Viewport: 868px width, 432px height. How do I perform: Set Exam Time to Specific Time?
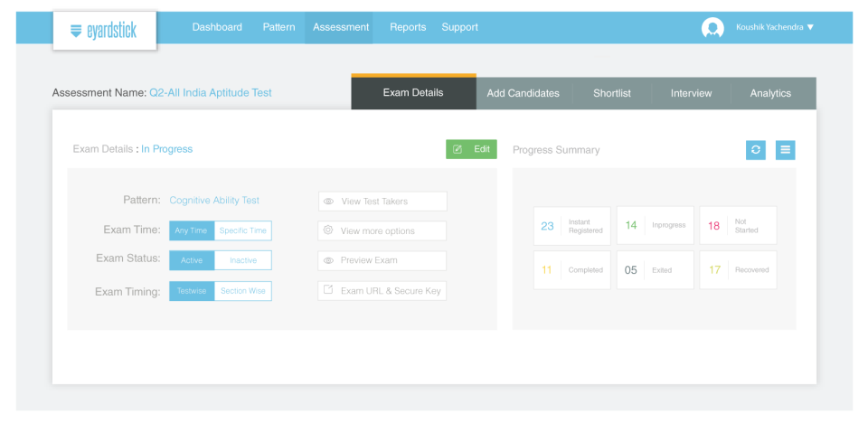coord(243,230)
